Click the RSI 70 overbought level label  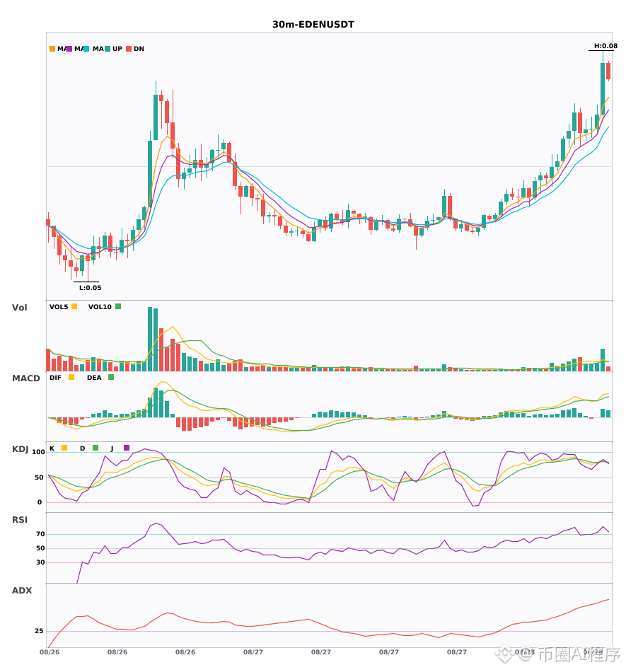click(40, 534)
